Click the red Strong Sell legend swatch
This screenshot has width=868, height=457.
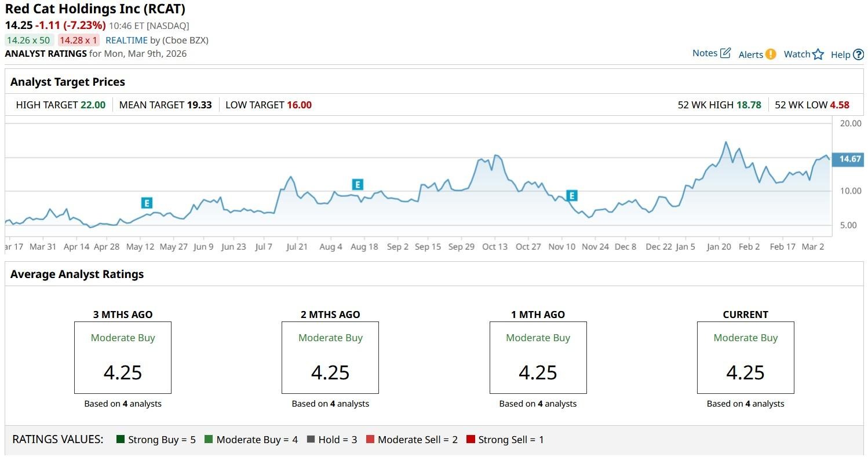pos(471,440)
